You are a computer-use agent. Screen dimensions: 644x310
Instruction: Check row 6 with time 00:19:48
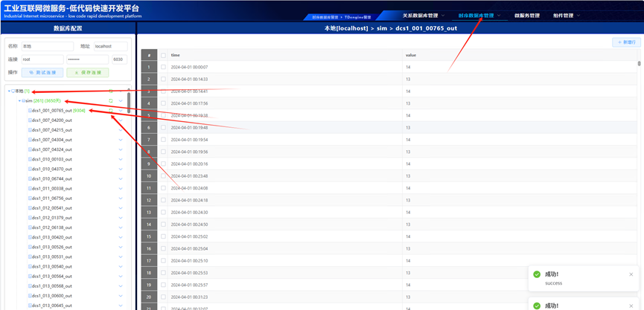tap(164, 128)
